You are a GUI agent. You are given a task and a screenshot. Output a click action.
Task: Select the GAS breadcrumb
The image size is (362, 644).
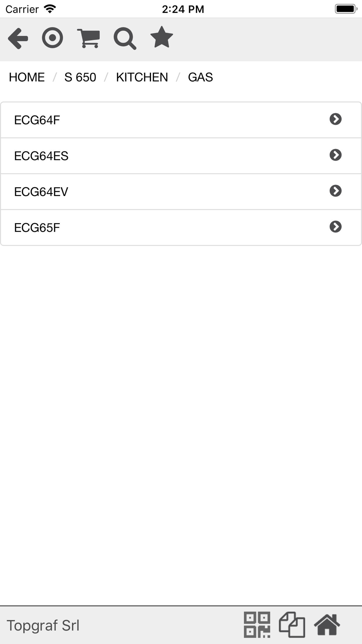[x=201, y=77]
